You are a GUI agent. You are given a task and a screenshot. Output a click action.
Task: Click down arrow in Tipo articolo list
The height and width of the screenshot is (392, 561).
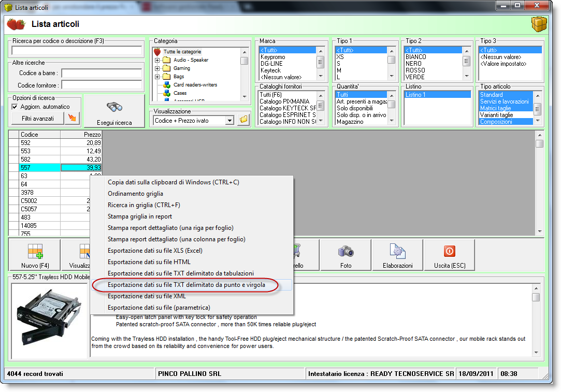coord(538,121)
